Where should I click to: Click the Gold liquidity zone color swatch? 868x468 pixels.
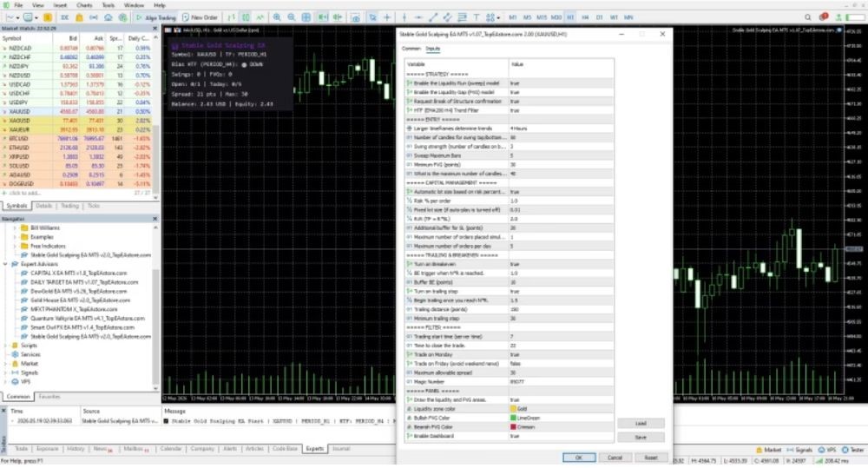pyautogui.click(x=513, y=409)
